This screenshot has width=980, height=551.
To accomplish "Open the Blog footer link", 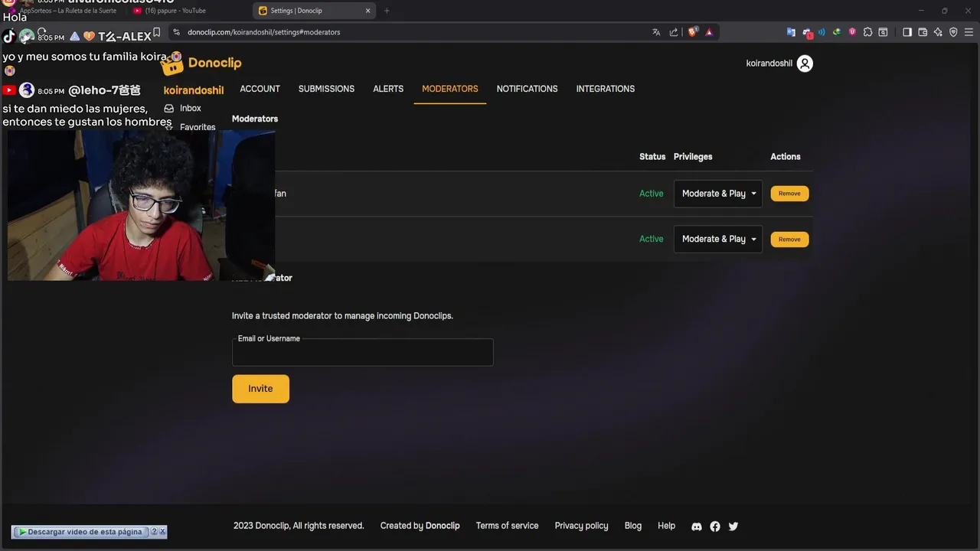I will point(633,526).
